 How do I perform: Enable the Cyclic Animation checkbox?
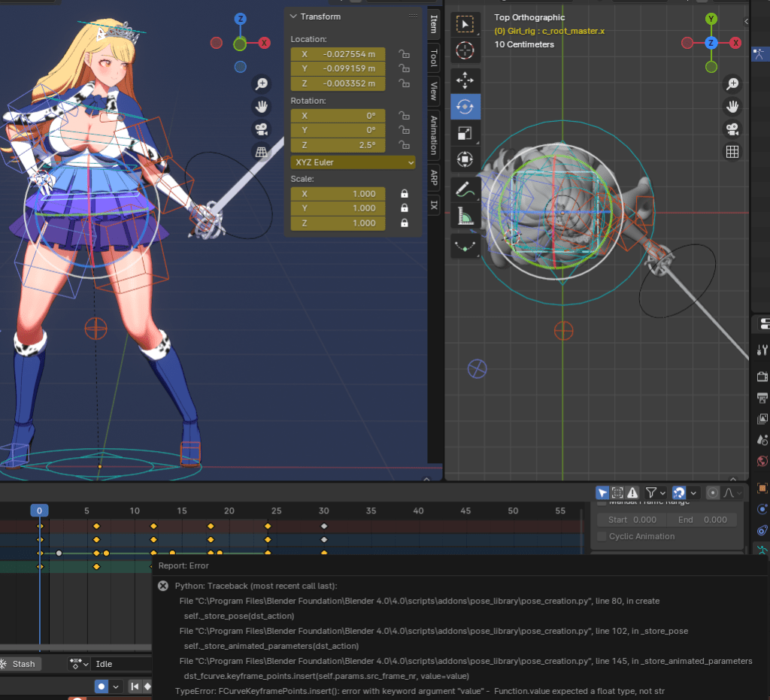[x=602, y=536]
